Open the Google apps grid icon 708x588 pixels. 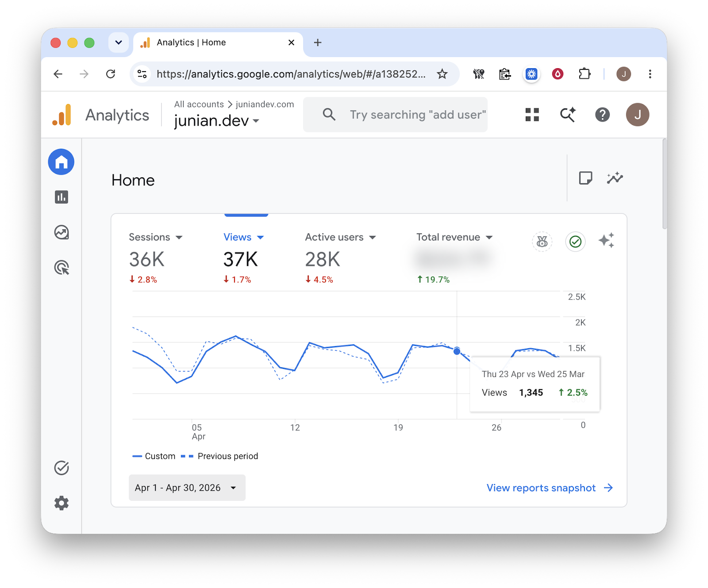pyautogui.click(x=532, y=115)
